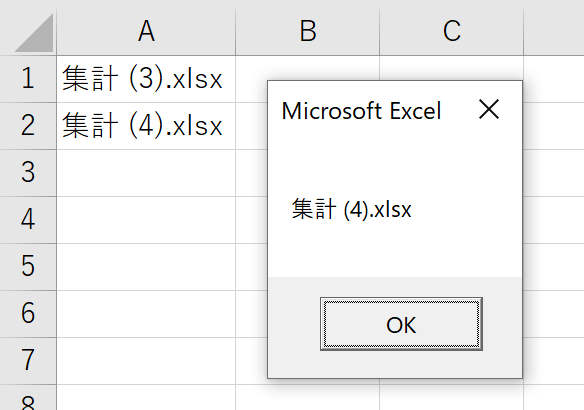Click empty cell A7

point(146,361)
